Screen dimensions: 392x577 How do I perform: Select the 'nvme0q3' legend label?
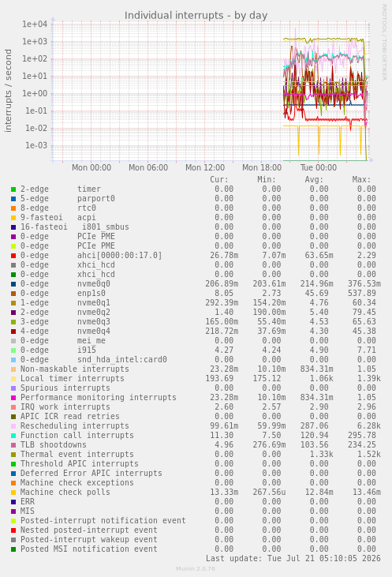(94, 322)
